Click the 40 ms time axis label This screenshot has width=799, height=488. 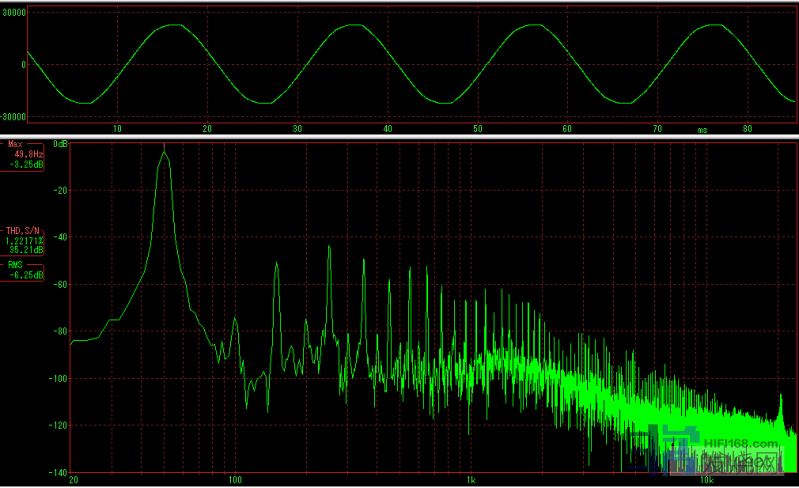387,129
